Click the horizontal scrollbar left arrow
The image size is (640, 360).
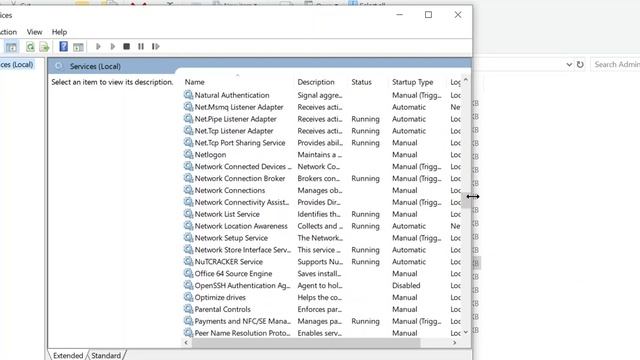(x=186, y=343)
